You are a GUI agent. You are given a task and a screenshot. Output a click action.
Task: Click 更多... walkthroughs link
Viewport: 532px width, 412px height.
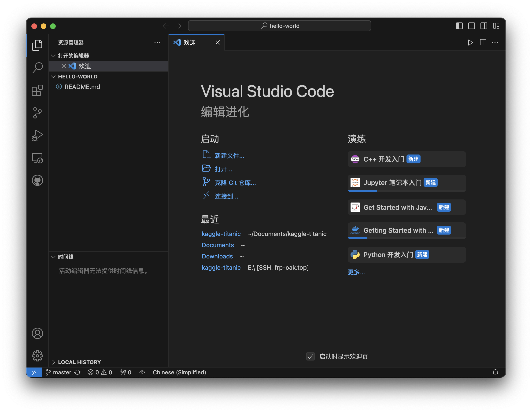pyautogui.click(x=356, y=272)
